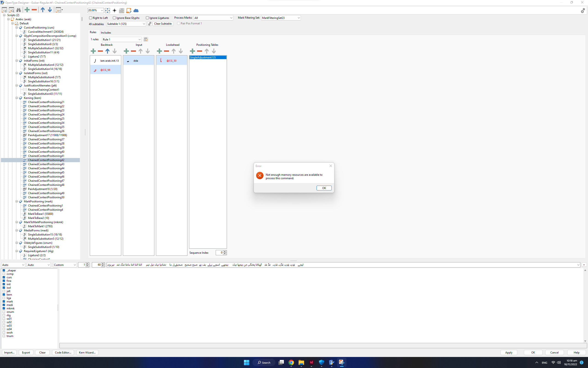Remove Input entry with red minus

[133, 51]
